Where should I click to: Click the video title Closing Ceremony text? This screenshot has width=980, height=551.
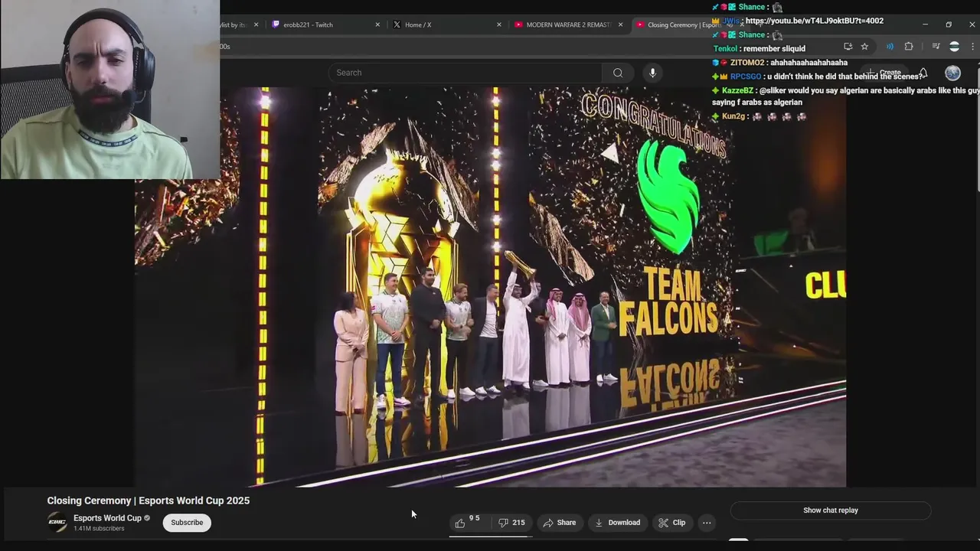(149, 500)
